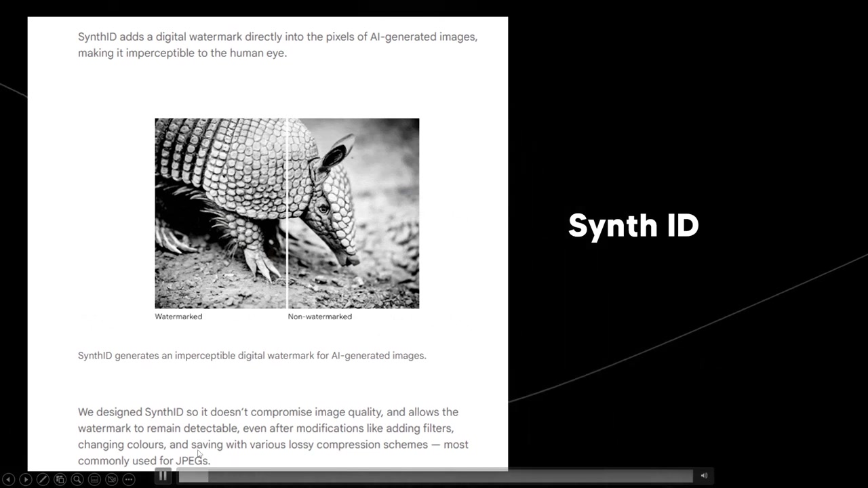
Task: Open more slideshow options ellipsis
Action: click(x=129, y=479)
